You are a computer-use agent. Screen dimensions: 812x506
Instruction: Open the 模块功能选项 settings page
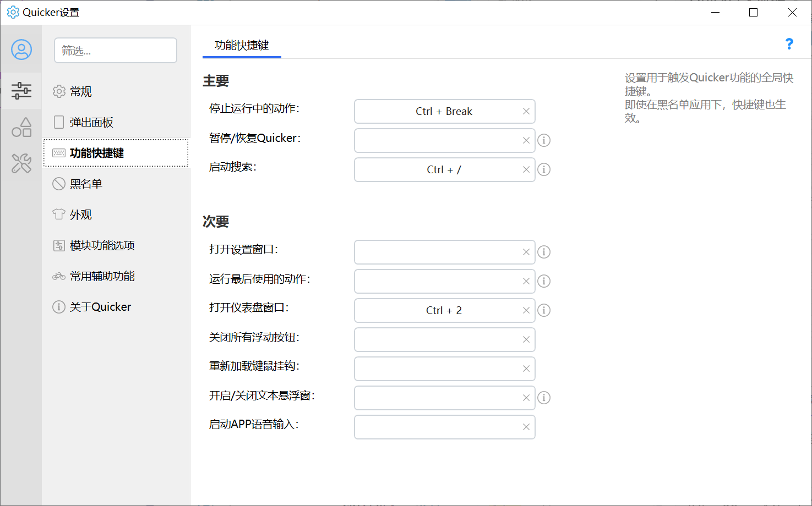pyautogui.click(x=116, y=245)
